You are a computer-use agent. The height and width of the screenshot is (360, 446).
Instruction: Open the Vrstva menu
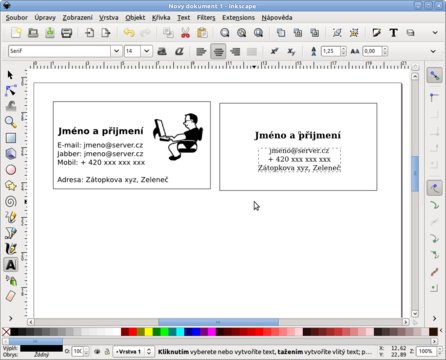click(109, 17)
